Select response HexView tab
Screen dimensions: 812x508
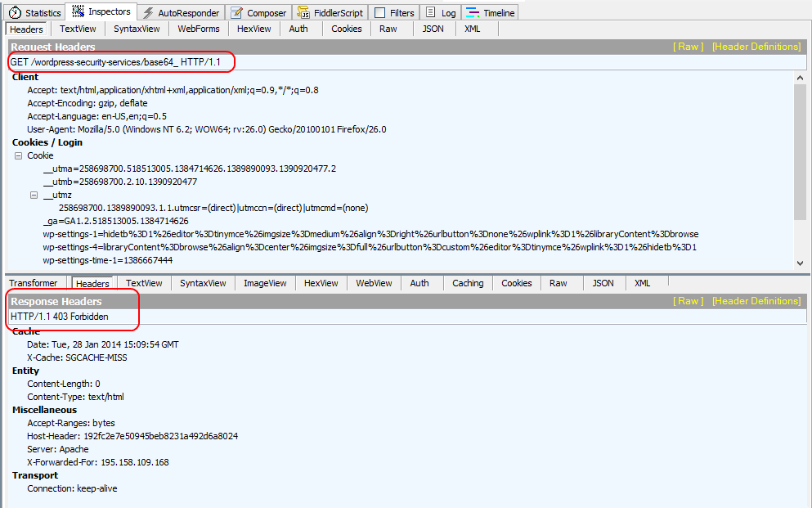(321, 283)
